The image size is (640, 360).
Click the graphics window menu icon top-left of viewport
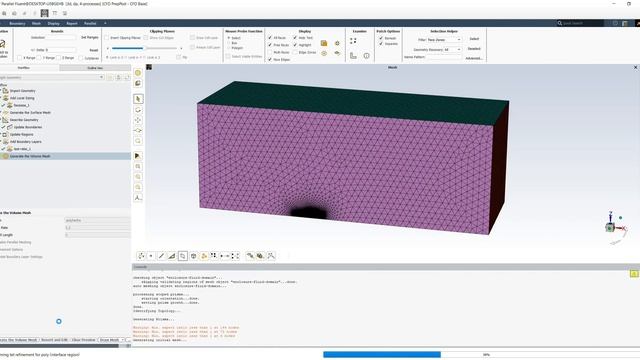(x=149, y=67)
